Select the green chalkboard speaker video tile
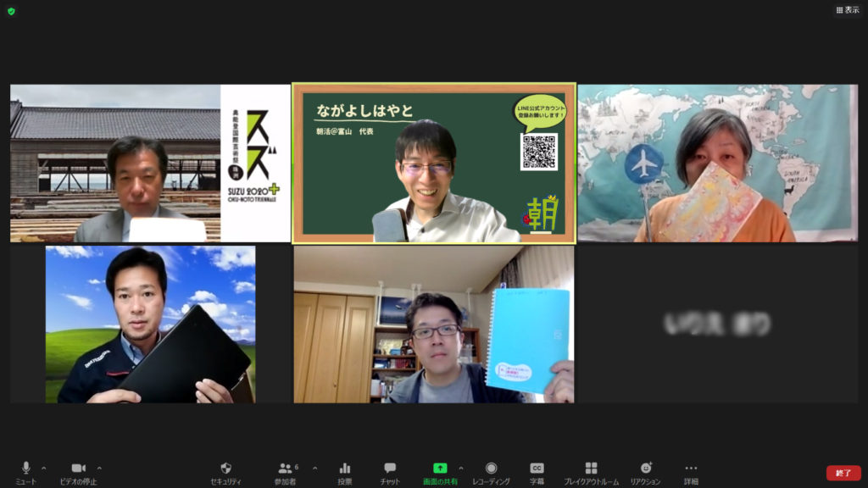The image size is (868, 488). [x=434, y=164]
